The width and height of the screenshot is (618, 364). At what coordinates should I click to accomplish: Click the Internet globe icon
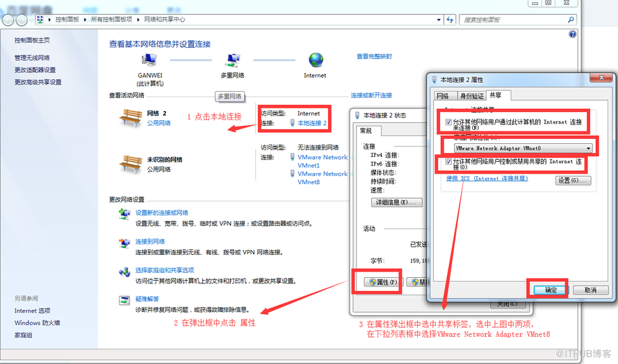pos(316,60)
